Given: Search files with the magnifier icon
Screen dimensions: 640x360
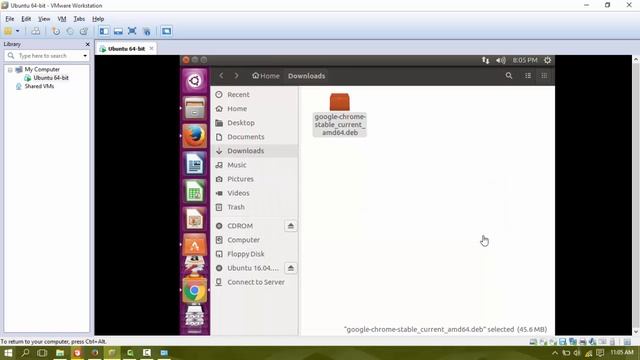Looking at the screenshot, I should click(509, 76).
